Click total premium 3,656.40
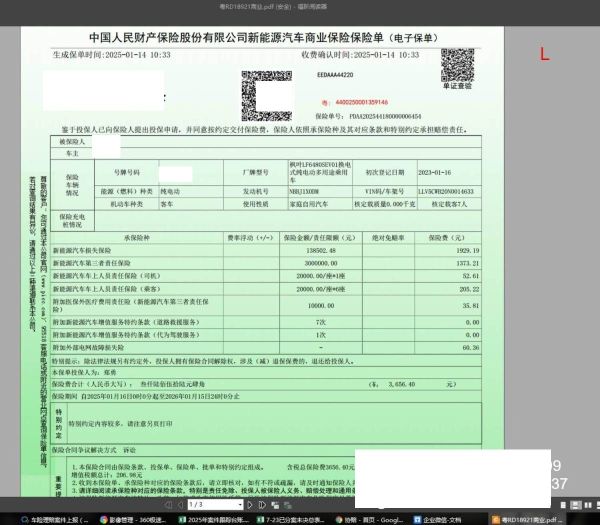Viewport: 600px width, 525px height. pos(401,384)
